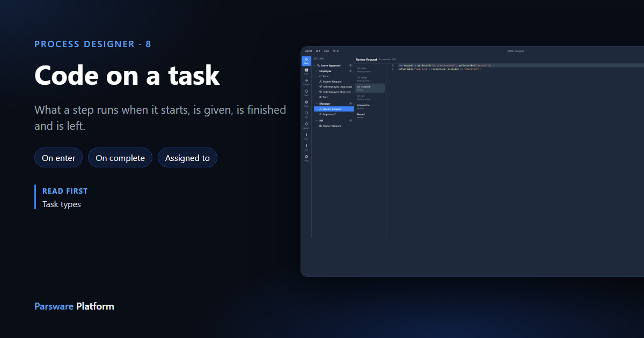This screenshot has width=644, height=338.
Task: Select the HR lane row
Action: (x=333, y=121)
